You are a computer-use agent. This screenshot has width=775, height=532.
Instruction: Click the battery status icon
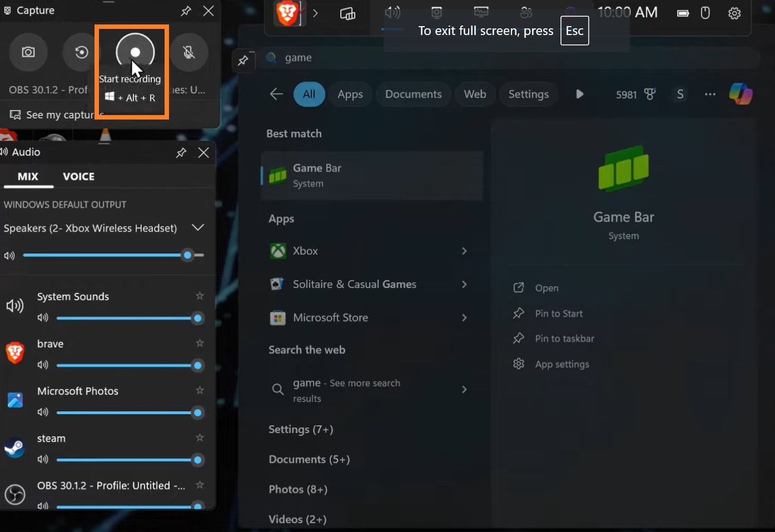click(x=683, y=13)
